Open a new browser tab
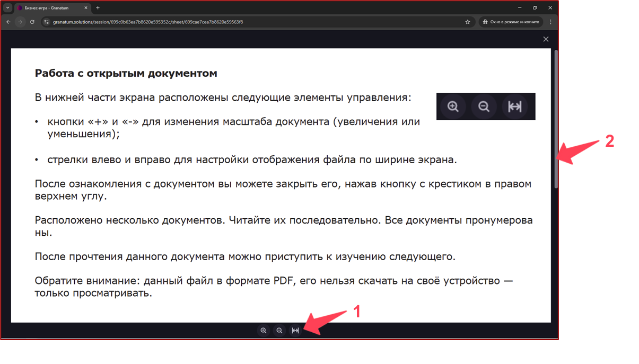This screenshot has width=639, height=364. click(98, 8)
